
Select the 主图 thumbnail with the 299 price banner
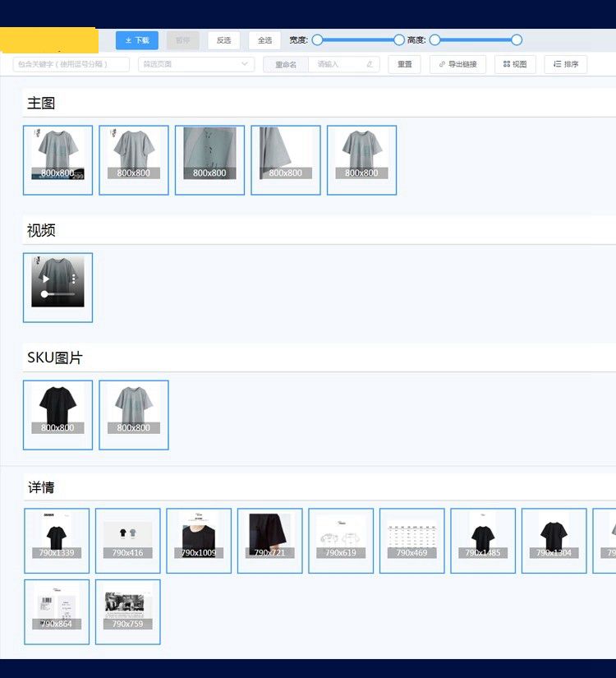coord(58,160)
